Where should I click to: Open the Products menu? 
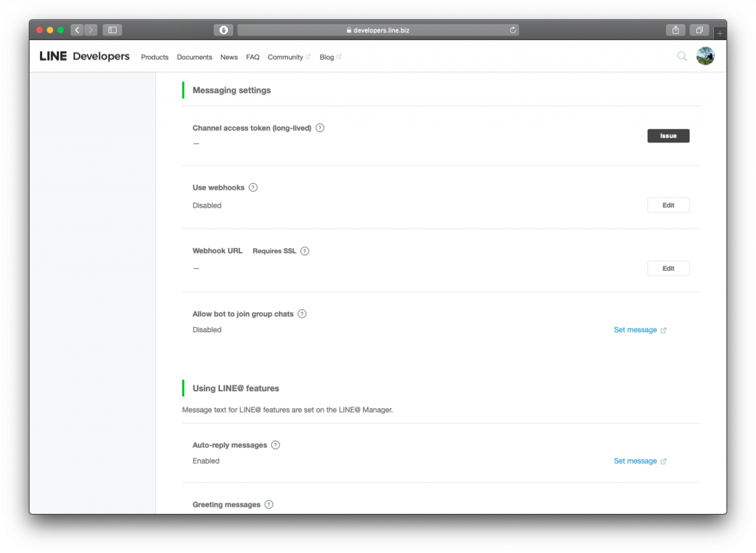155,57
